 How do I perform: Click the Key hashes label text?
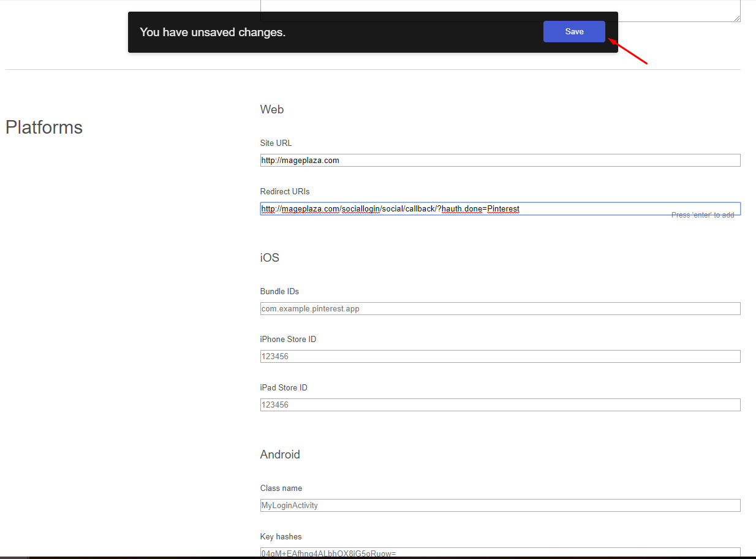[281, 537]
